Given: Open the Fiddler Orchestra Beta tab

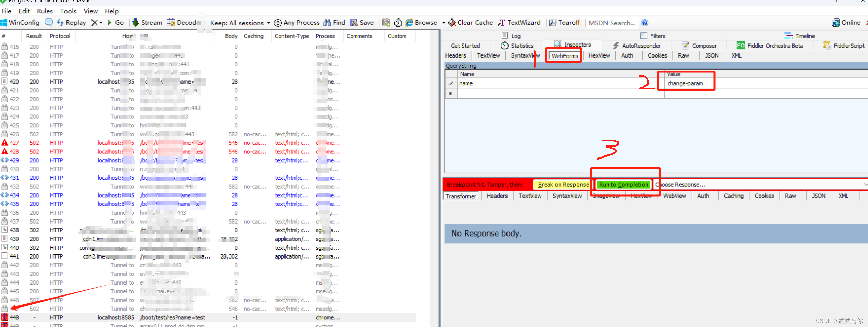Looking at the screenshot, I should (x=770, y=46).
